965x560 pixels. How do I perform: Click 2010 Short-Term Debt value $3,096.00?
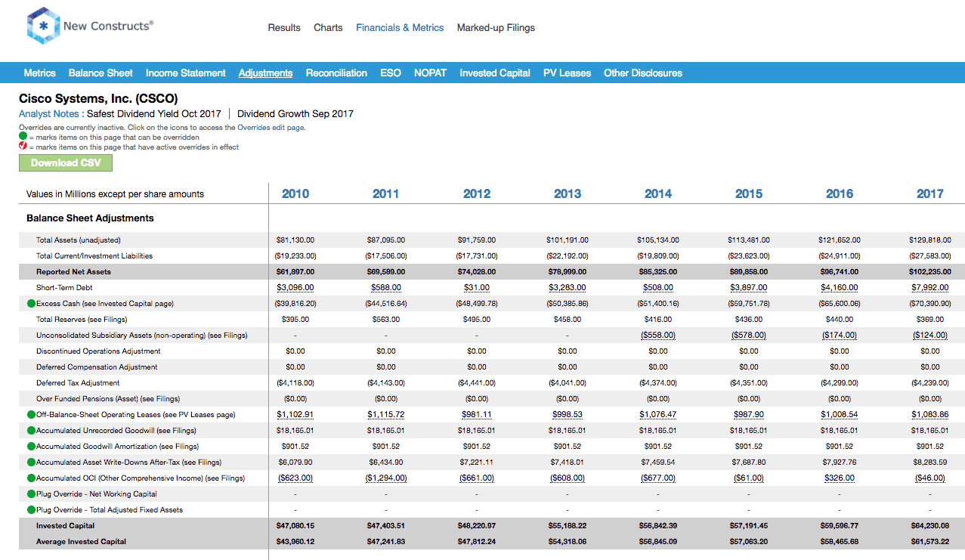[x=295, y=288]
